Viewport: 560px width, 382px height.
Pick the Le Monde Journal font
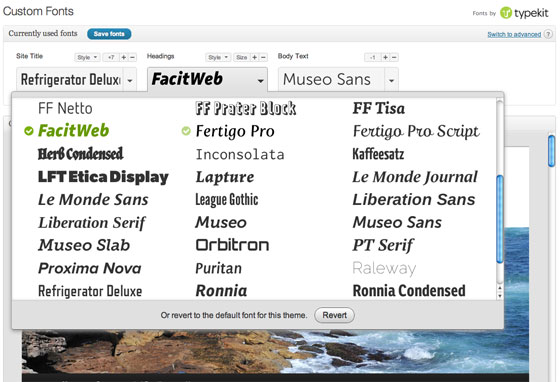415,177
